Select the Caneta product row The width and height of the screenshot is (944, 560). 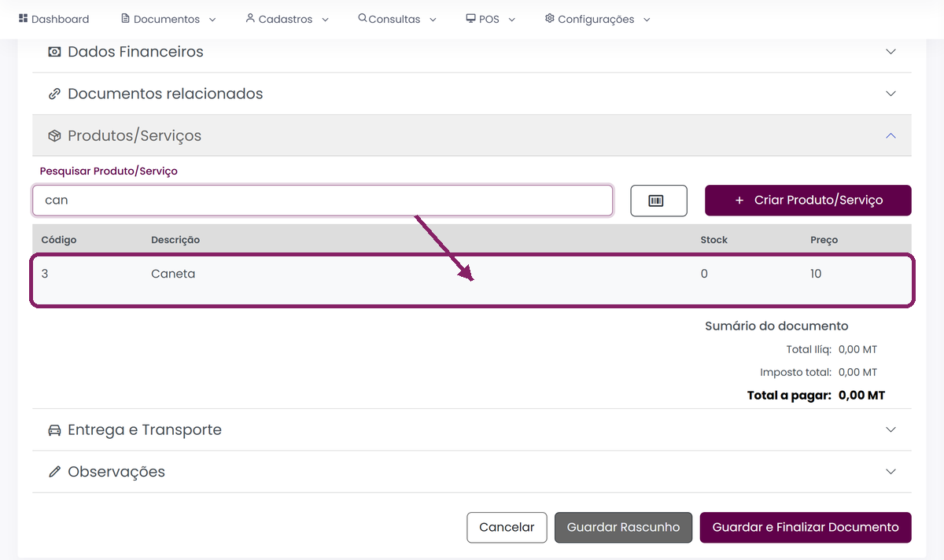click(x=472, y=280)
